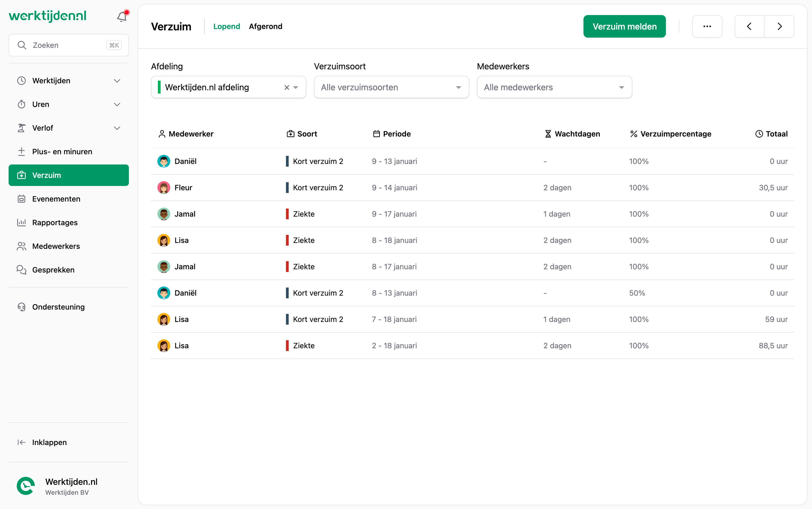This screenshot has width=812, height=509.
Task: Sort by the Verzuimpercentage column header
Action: (671, 134)
